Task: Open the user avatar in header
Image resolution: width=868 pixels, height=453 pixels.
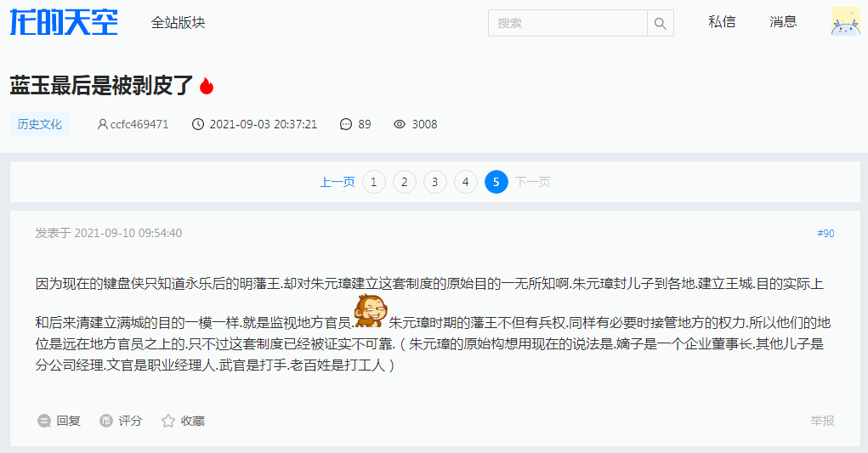Action: [x=845, y=21]
